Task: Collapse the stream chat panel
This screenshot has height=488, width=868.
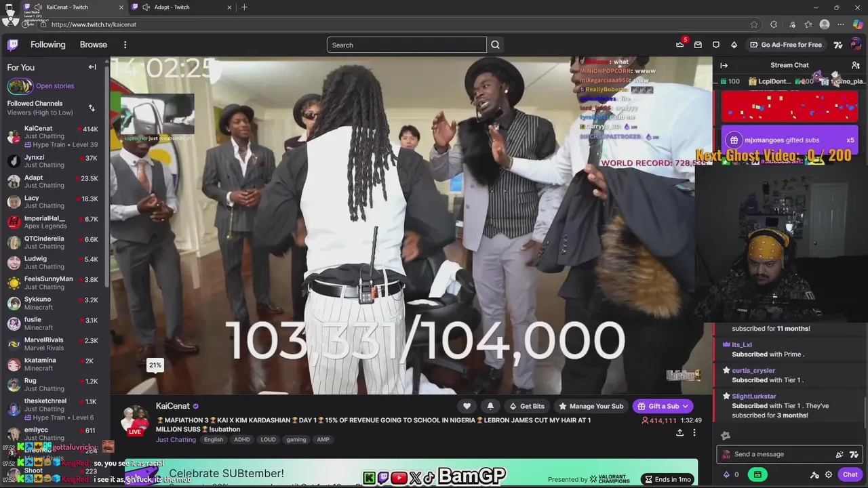Action: [724, 65]
